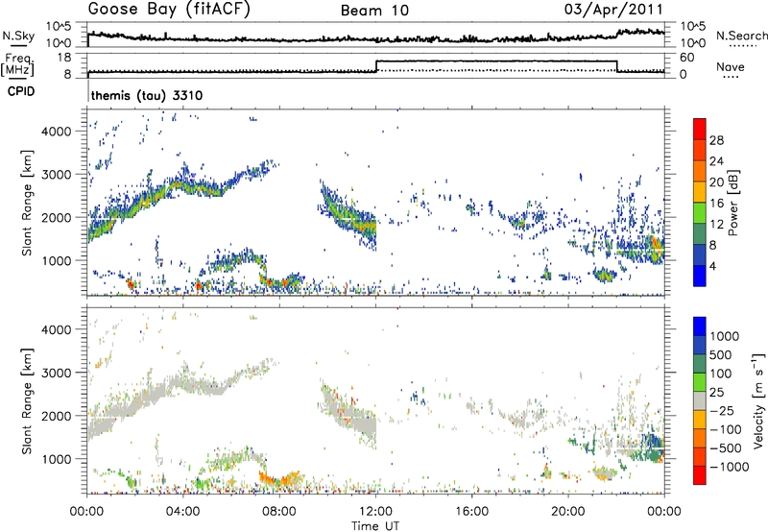768x532 pixels.
Task: Click the "Nave" legend label
Action: pyautogui.click(x=731, y=66)
